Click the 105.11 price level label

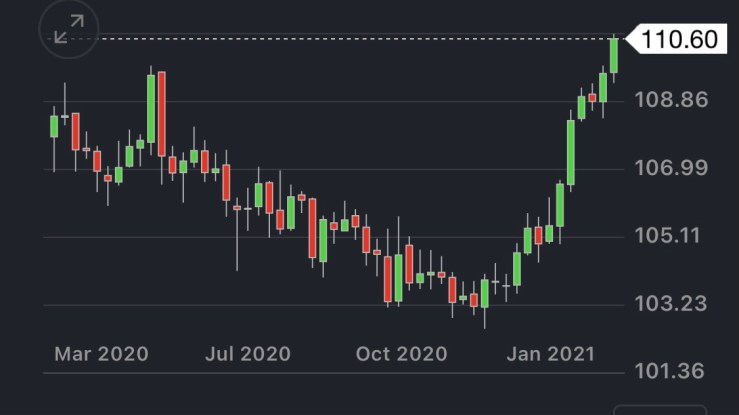(x=679, y=236)
